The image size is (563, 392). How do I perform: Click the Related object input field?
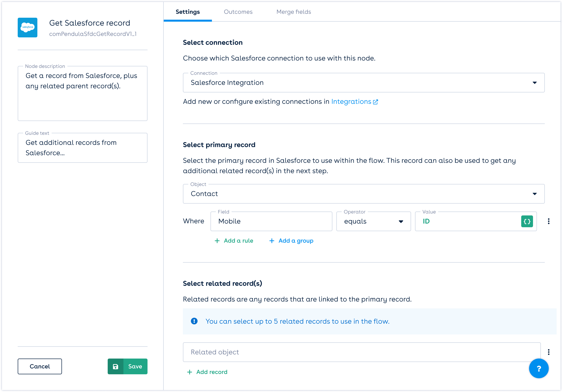point(361,352)
